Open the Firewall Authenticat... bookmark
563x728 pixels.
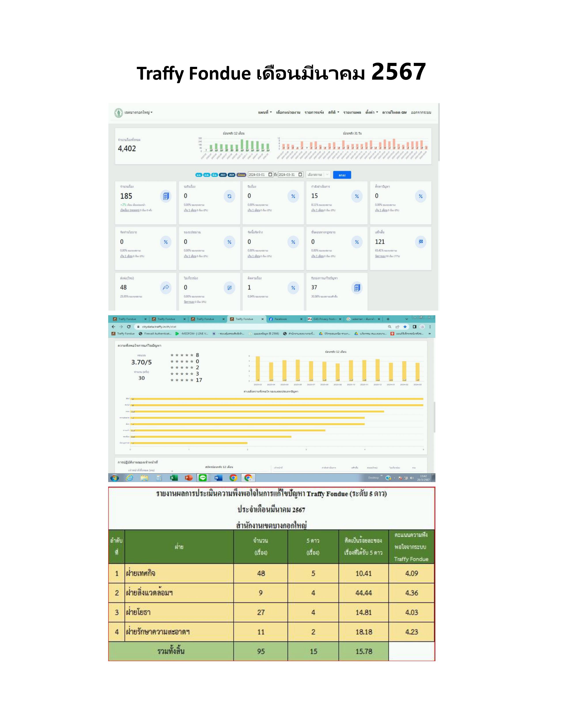point(155,333)
